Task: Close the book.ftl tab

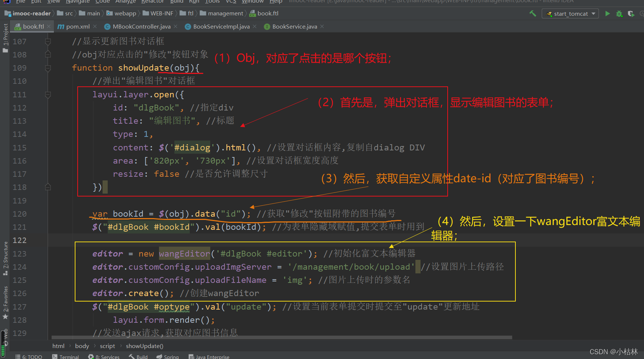Action: 49,26
